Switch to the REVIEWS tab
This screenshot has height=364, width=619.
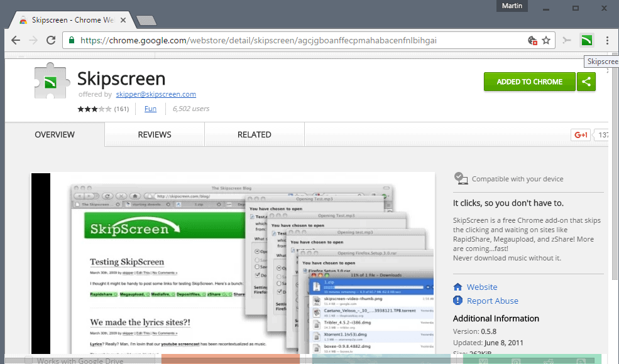(x=153, y=134)
